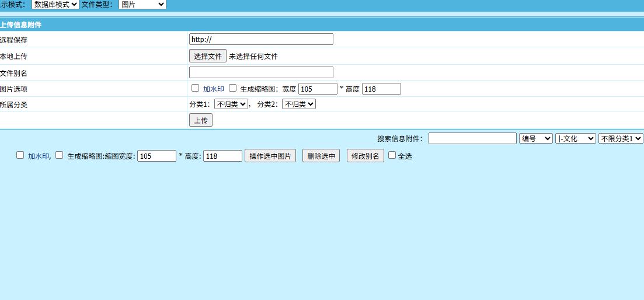Check the 生成缩略图 box beside 缩图宽度
This screenshot has height=300, width=644.
(x=59, y=155)
